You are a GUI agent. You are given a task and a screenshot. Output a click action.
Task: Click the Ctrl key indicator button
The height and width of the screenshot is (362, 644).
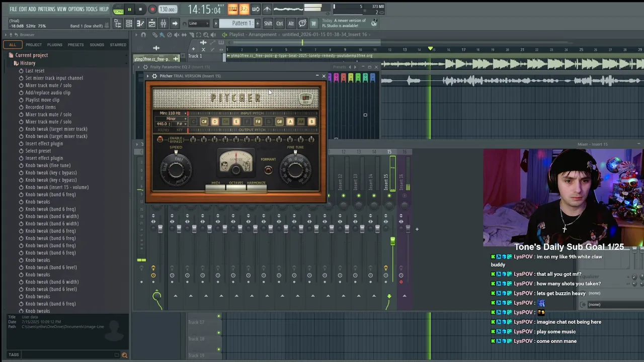[280, 24]
